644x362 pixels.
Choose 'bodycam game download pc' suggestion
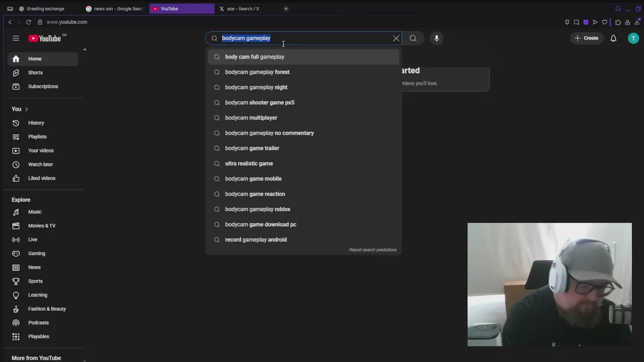point(303,224)
